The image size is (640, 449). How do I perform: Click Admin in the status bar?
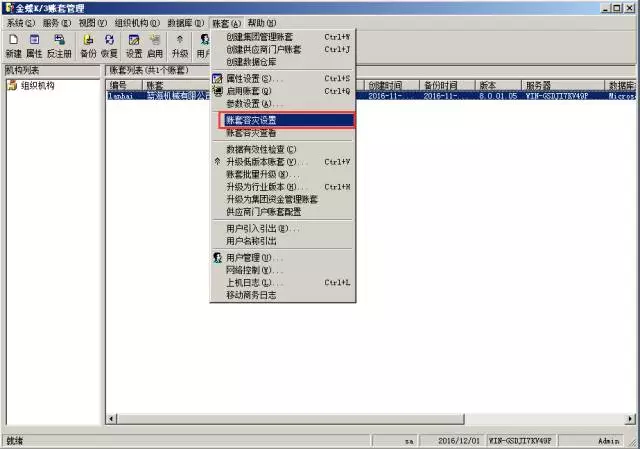coord(608,441)
